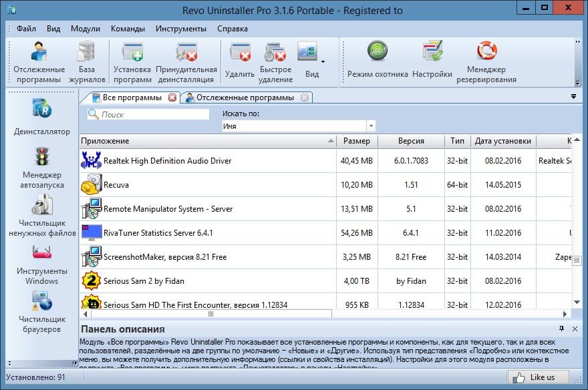
Task: Open the Модули menu
Action: 86,29
